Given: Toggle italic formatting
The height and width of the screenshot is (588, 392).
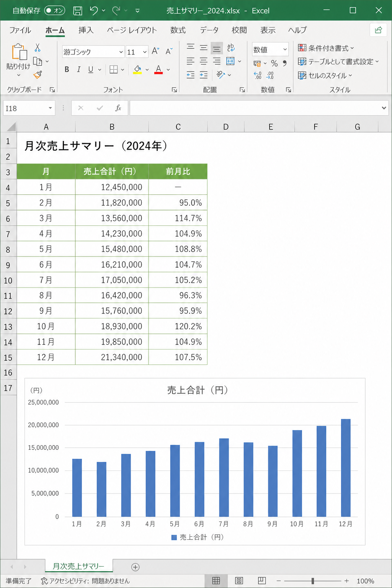Looking at the screenshot, I should [x=78, y=69].
